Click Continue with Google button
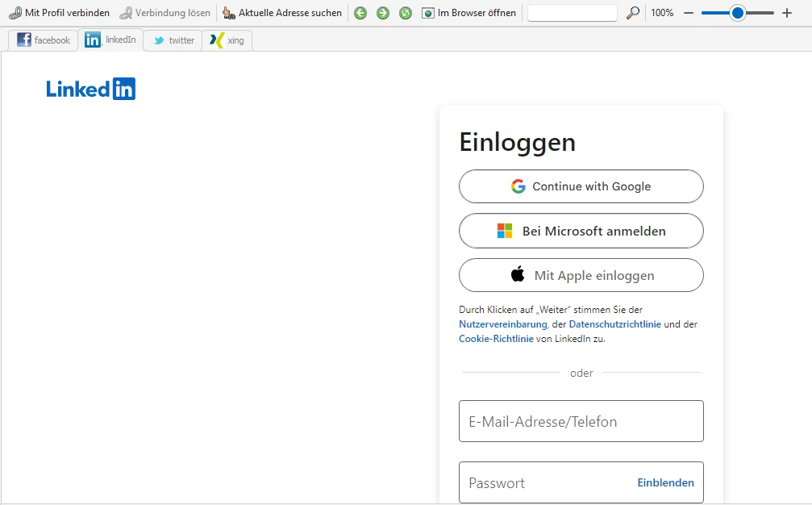812x505 pixels. tap(581, 186)
